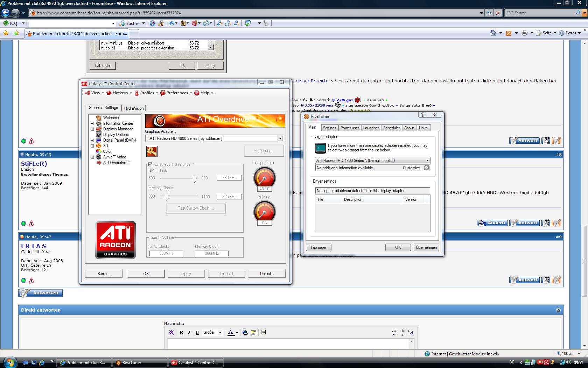This screenshot has height=368, width=588.
Task: Click the Ändern button on post #8
Action: (x=492, y=223)
